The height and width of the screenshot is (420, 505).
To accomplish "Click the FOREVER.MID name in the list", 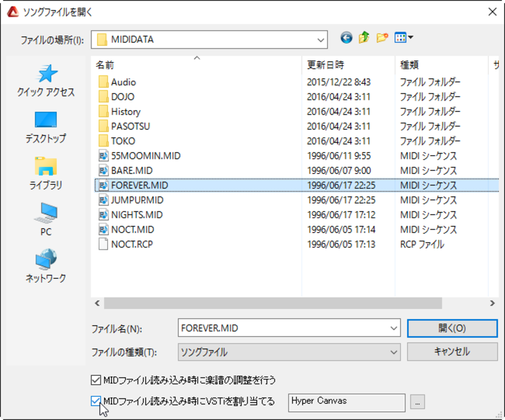I will point(140,185).
